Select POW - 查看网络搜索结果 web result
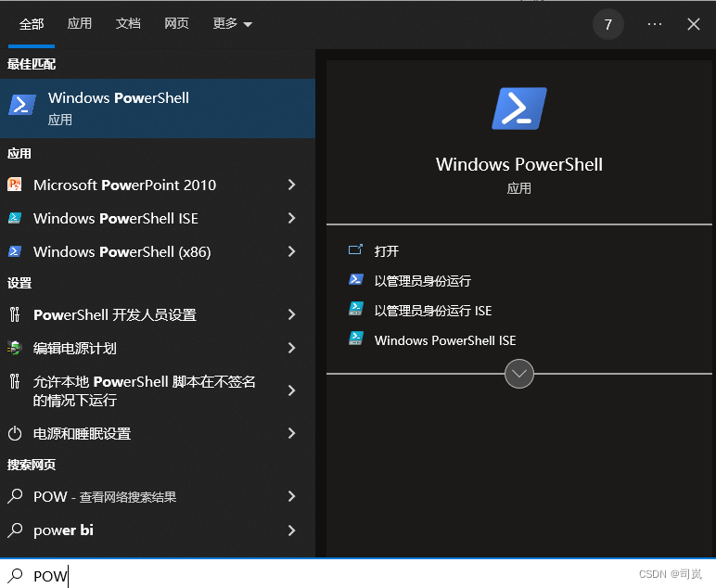Viewport: 716px width, 588px height. pyautogui.click(x=105, y=496)
